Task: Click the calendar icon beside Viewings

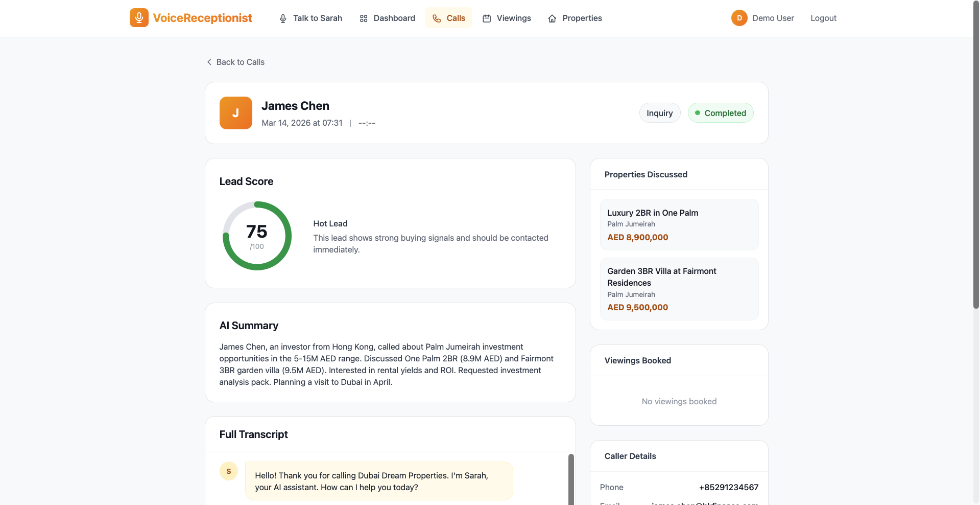Action: (x=487, y=18)
